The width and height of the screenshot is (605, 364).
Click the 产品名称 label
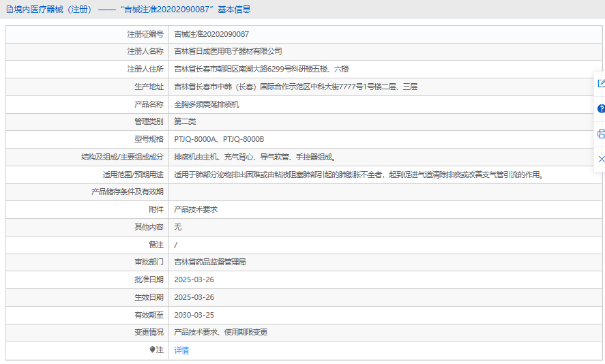pos(149,104)
